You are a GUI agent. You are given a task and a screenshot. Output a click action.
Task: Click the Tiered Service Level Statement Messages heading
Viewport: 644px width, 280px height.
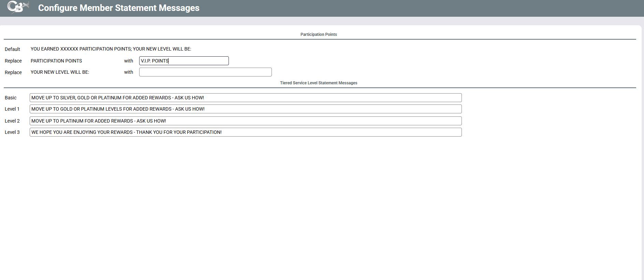click(x=319, y=83)
